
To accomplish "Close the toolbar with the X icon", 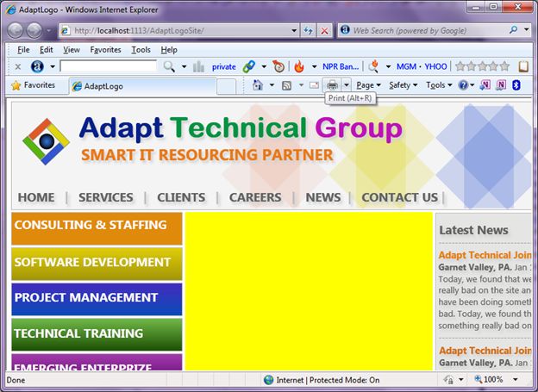I will [x=18, y=66].
